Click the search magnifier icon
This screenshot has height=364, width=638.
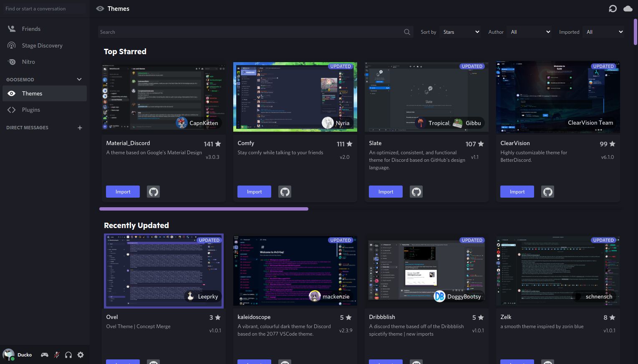point(407,32)
